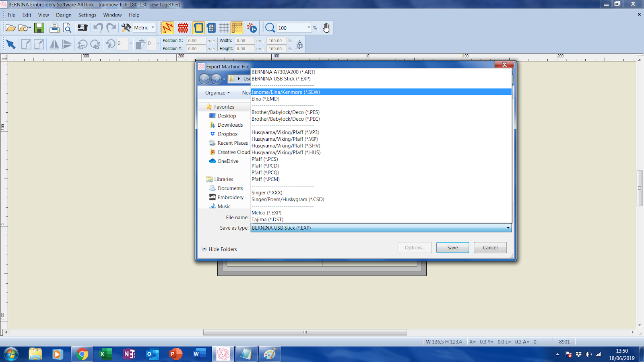
Task: Toggle the rulers and guides icon
Action: (237, 28)
